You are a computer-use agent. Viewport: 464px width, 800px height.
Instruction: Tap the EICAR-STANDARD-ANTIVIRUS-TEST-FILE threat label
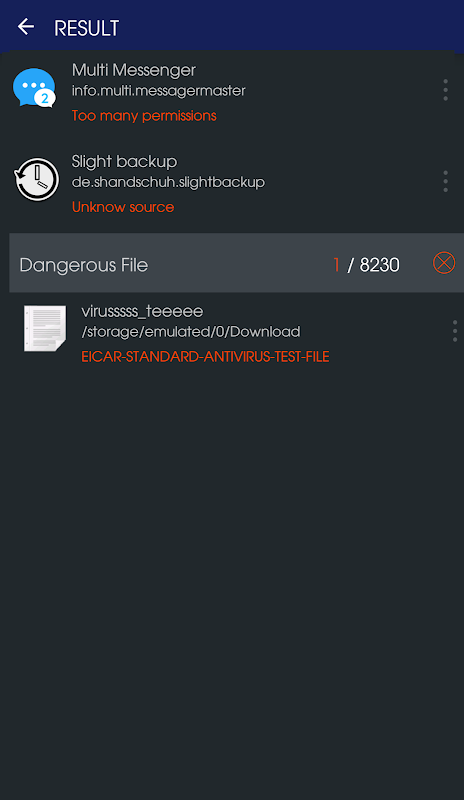click(205, 357)
